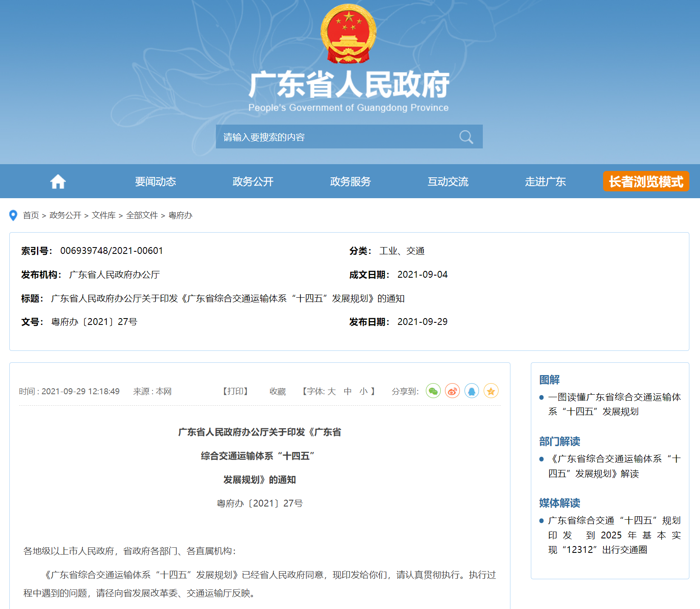
Task: Set font size to 大 (large)
Action: click(332, 391)
